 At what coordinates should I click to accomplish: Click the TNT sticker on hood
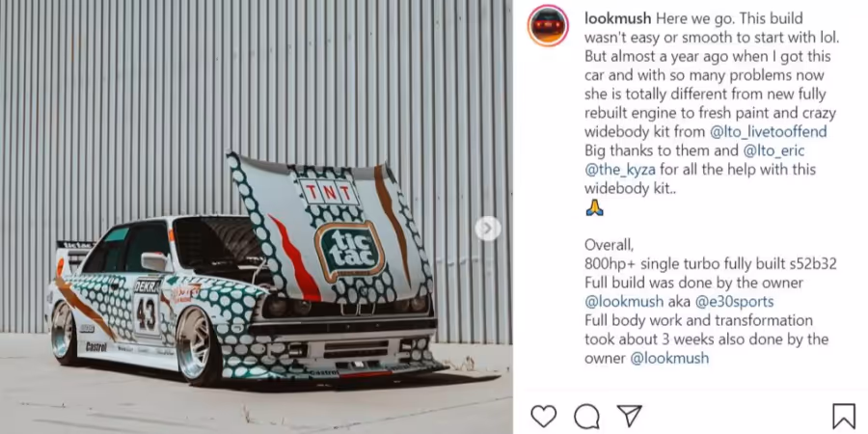tap(329, 192)
